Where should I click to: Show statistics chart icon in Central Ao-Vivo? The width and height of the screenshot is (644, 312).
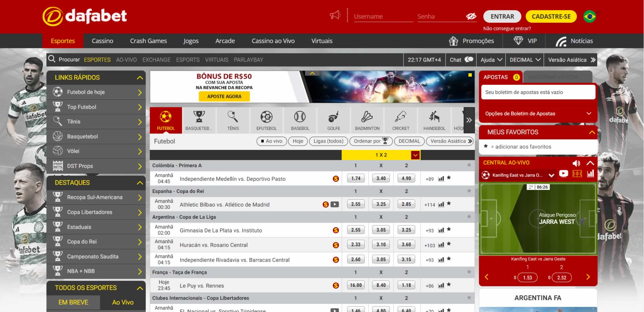click(x=590, y=174)
